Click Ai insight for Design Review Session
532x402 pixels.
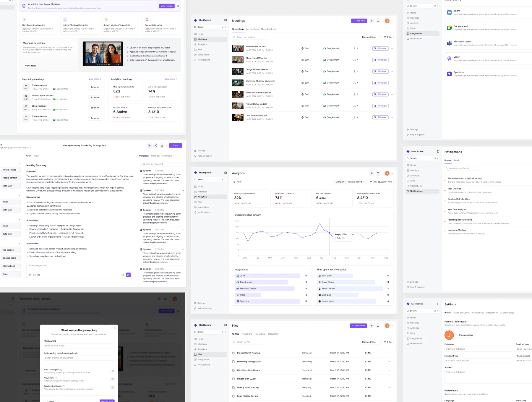(380, 72)
